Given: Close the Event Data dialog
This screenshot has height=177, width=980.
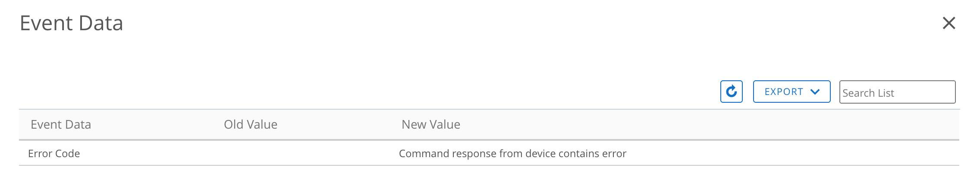Looking at the screenshot, I should (949, 23).
